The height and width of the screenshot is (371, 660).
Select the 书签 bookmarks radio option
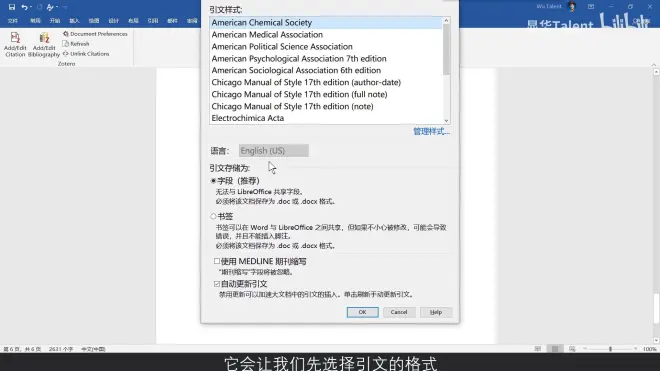(213, 216)
